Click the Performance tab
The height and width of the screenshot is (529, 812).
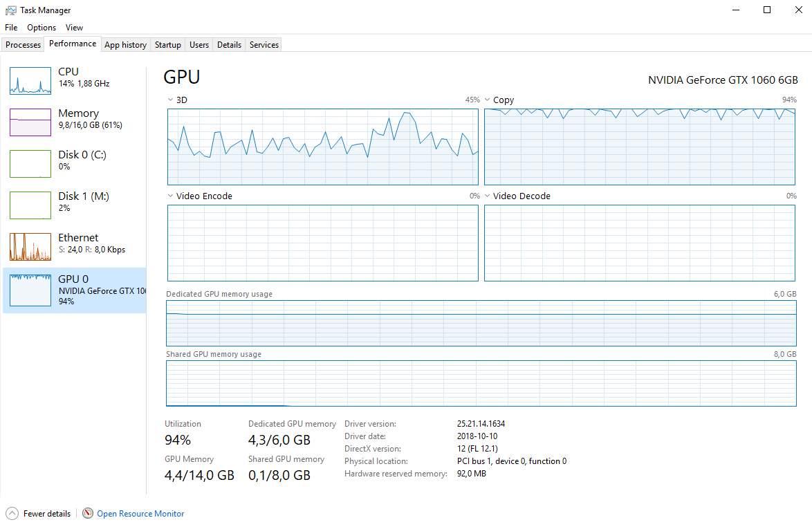(73, 44)
